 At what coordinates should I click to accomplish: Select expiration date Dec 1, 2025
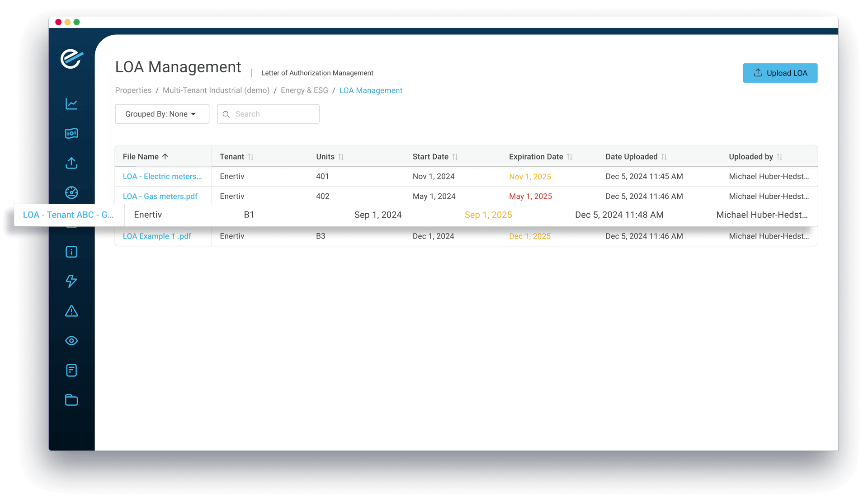530,236
